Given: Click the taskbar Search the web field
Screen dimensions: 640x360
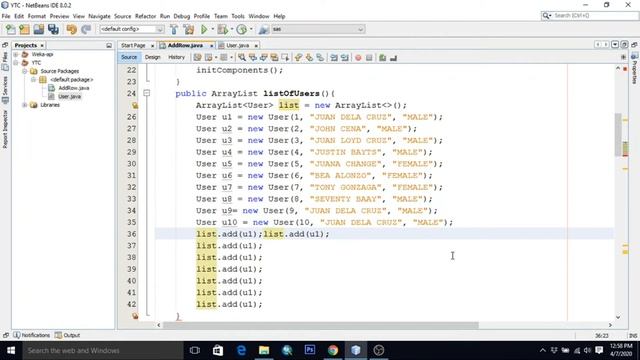Looking at the screenshot, I should (103, 350).
